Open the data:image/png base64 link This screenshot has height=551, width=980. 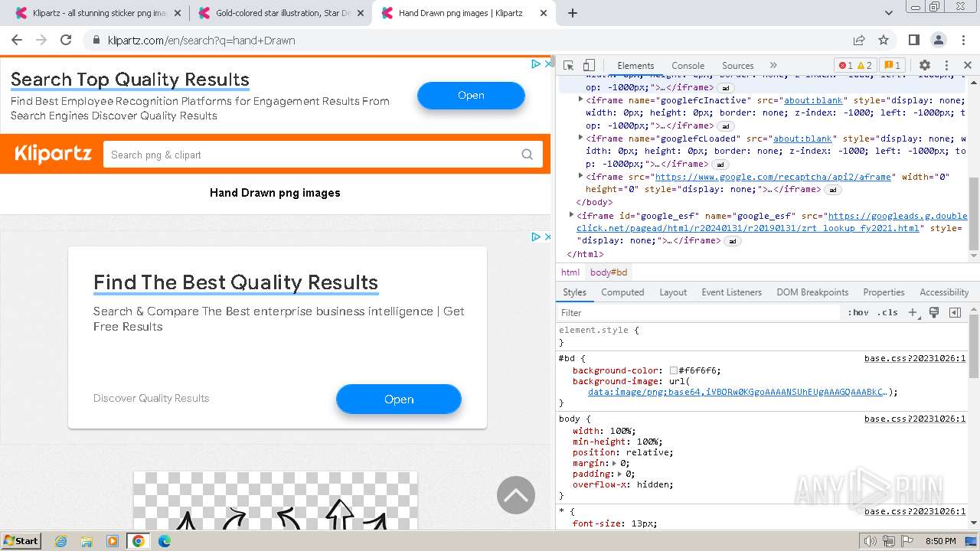737,392
